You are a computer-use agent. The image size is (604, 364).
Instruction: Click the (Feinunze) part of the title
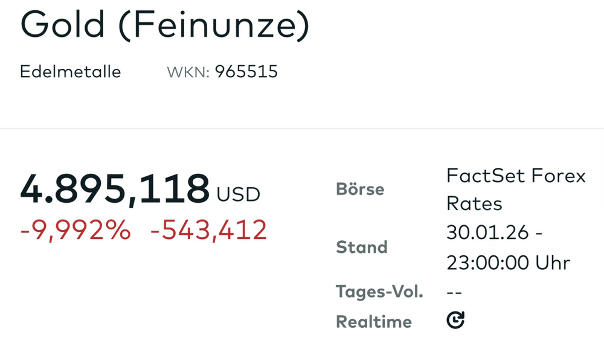(214, 25)
